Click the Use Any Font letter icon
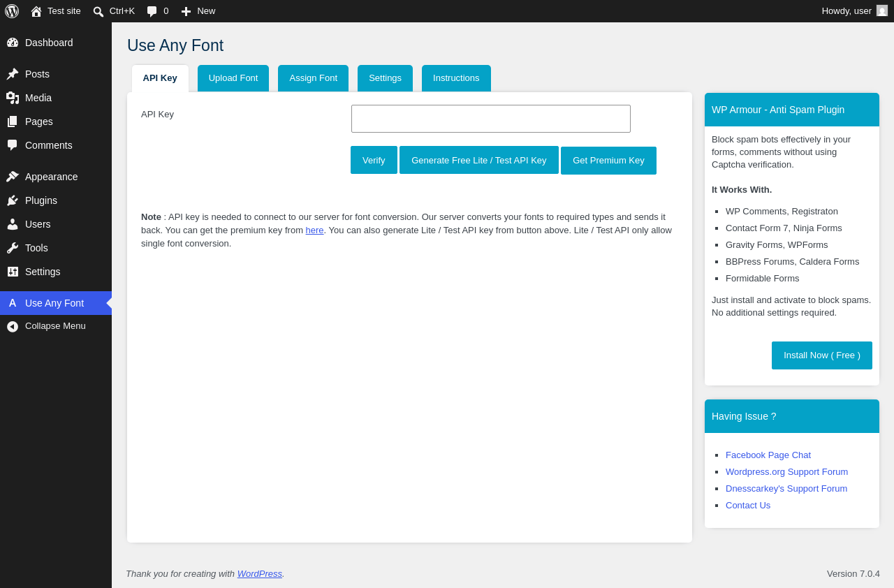This screenshot has width=894, height=588. (13, 303)
